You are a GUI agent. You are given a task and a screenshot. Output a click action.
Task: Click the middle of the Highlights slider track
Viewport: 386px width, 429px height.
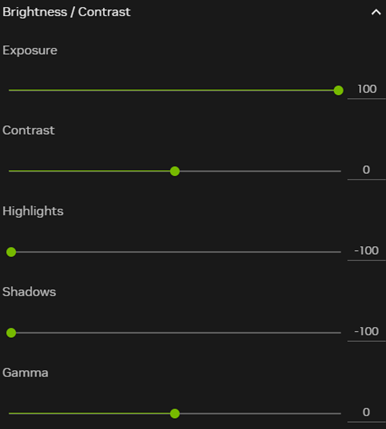click(x=175, y=252)
